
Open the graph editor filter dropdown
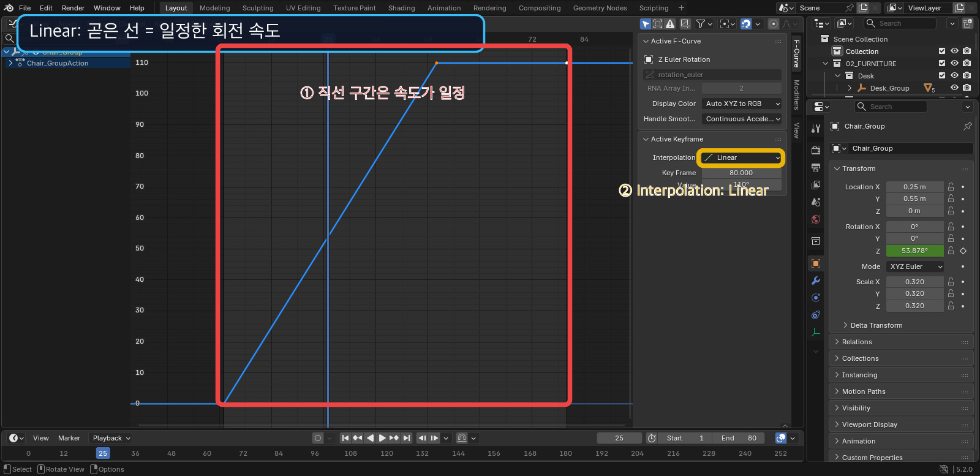pos(704,24)
